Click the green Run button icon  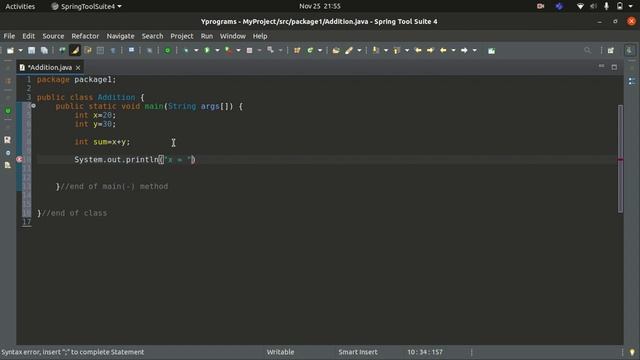207,50
